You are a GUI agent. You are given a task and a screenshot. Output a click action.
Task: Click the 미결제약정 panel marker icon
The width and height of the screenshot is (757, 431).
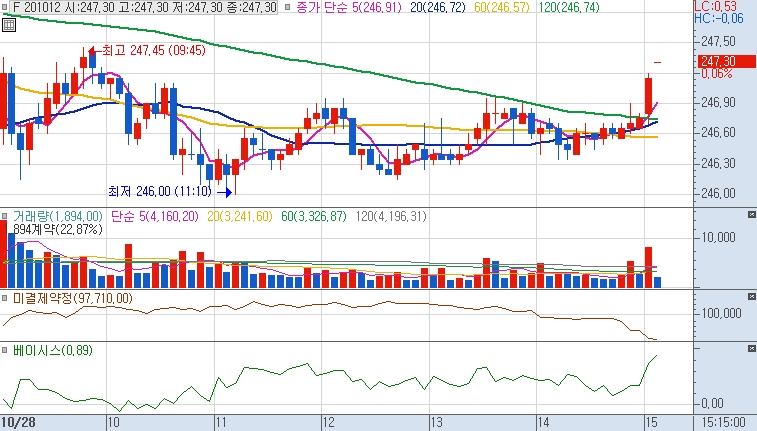6,299
